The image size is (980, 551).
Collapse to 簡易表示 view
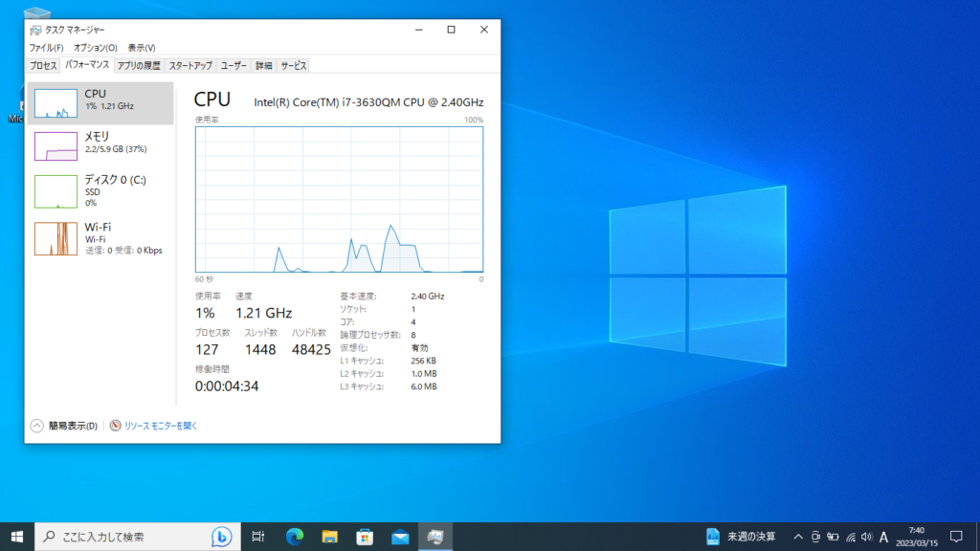tap(64, 426)
